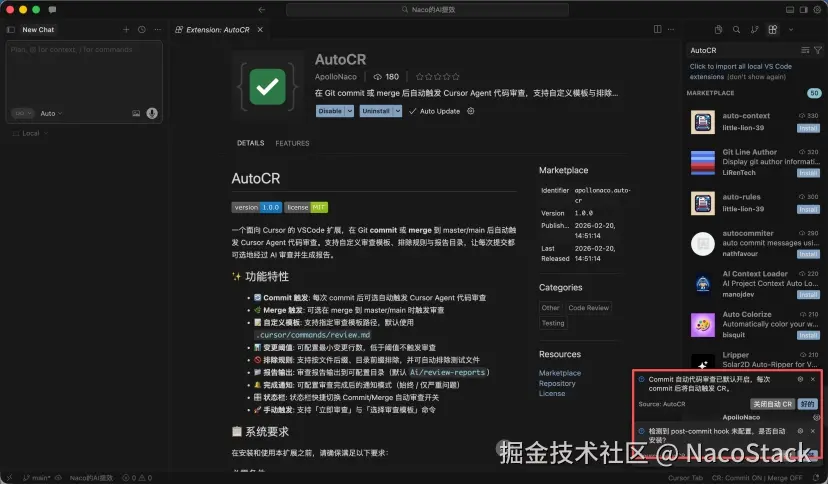
Task: Open notifications bell in status bar
Action: click(x=816, y=478)
